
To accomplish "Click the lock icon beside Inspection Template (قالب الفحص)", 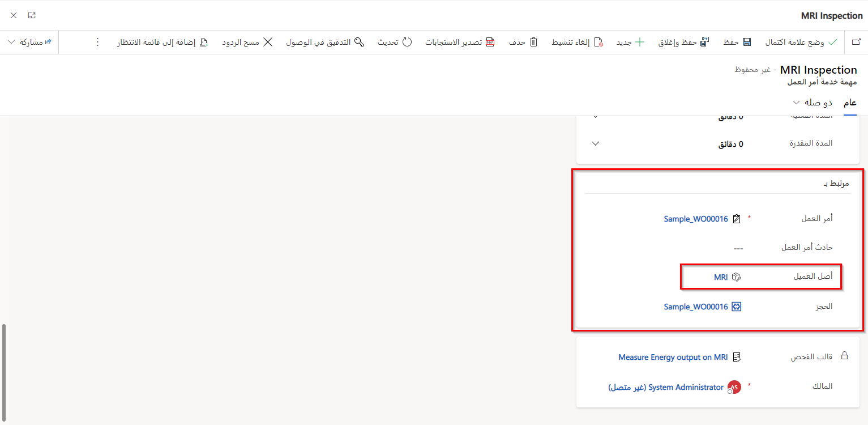I will pos(844,356).
